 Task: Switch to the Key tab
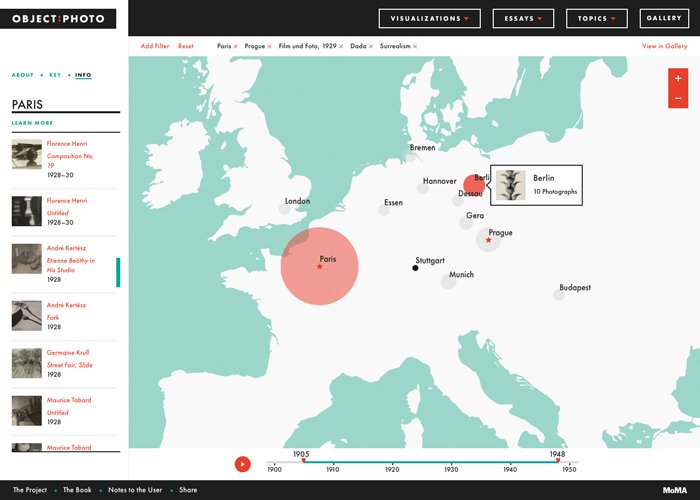tap(55, 75)
